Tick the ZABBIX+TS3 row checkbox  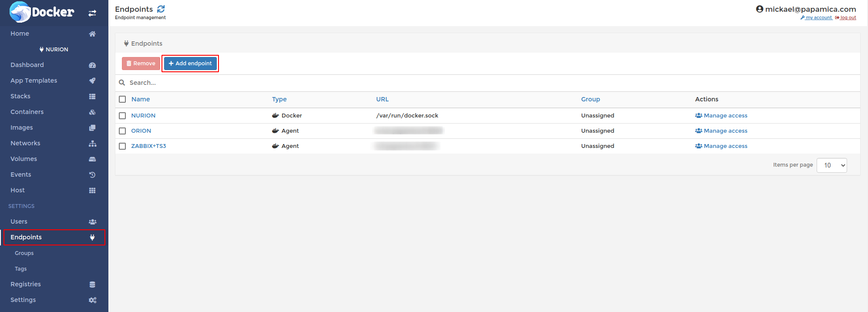(122, 146)
